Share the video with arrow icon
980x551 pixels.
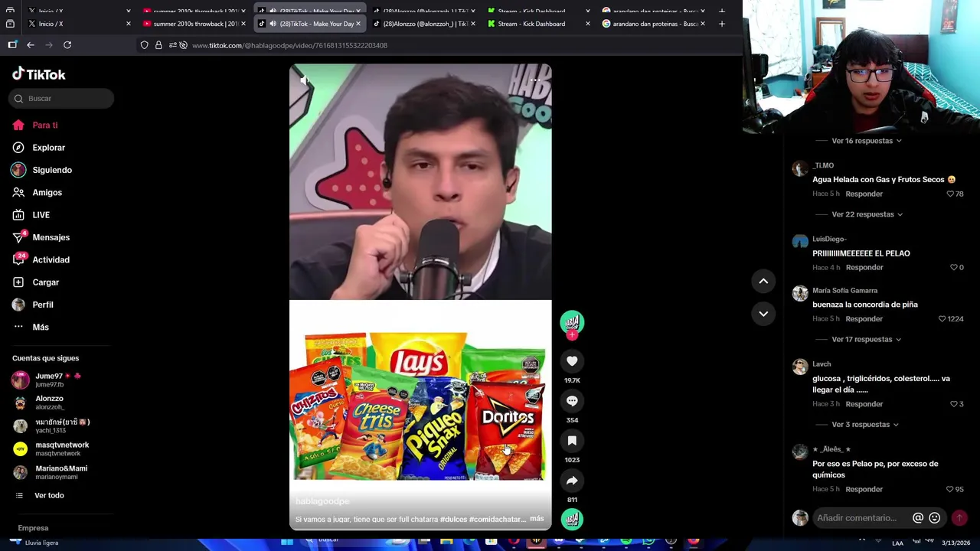click(x=572, y=481)
